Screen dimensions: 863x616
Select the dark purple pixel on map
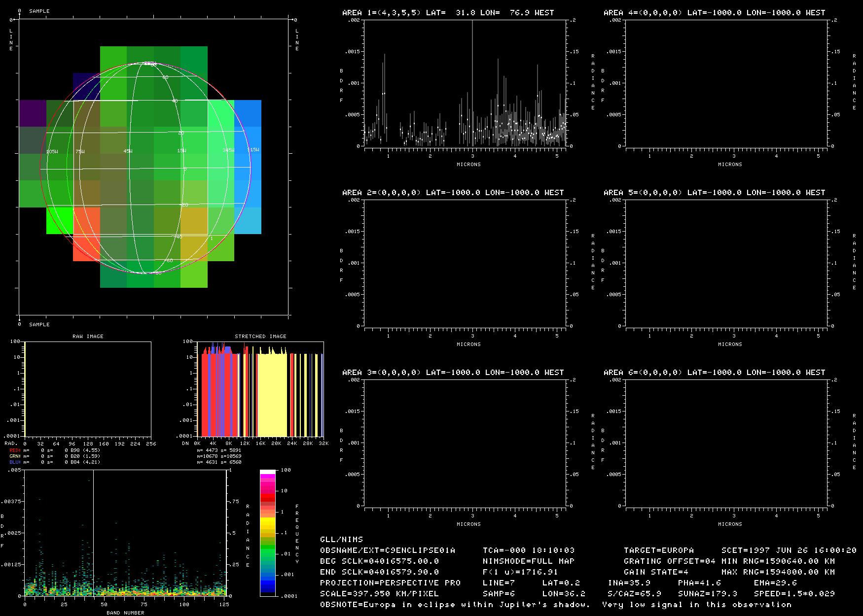click(x=33, y=113)
